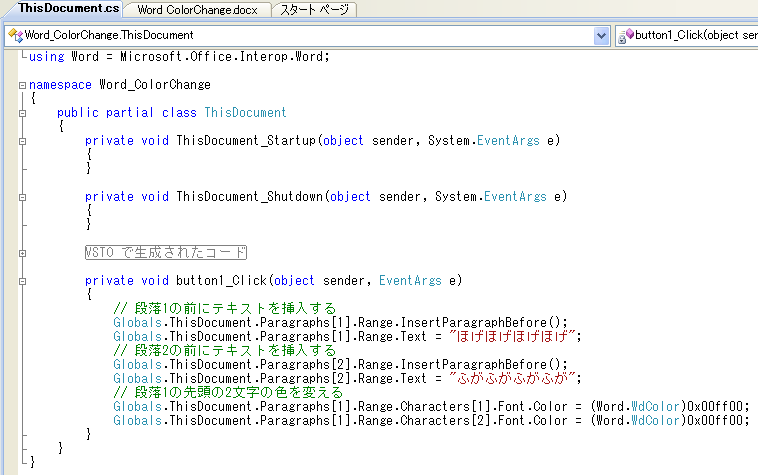The image size is (758, 475).
Task: Click the comment '// 段落1の前にテキストを挿入する'
Action: 225,308
